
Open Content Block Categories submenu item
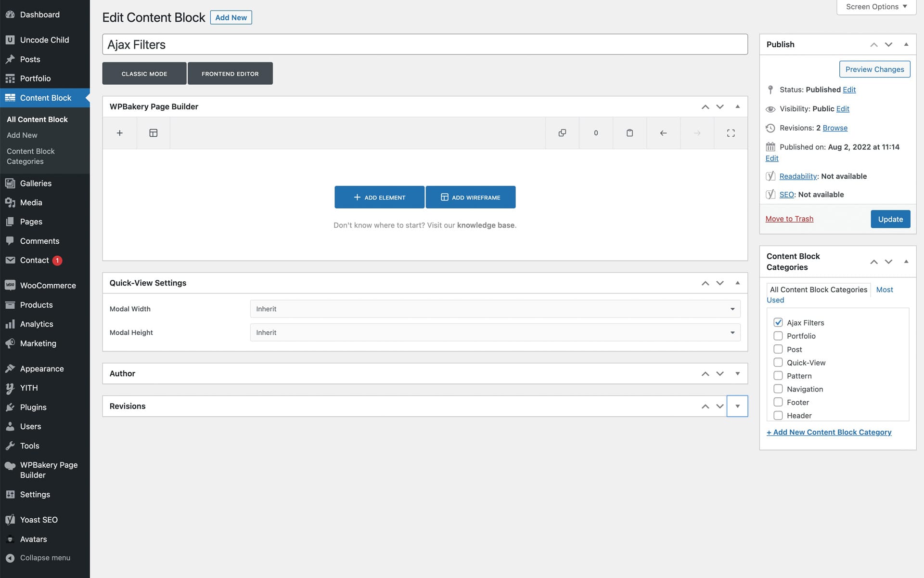pyautogui.click(x=31, y=156)
